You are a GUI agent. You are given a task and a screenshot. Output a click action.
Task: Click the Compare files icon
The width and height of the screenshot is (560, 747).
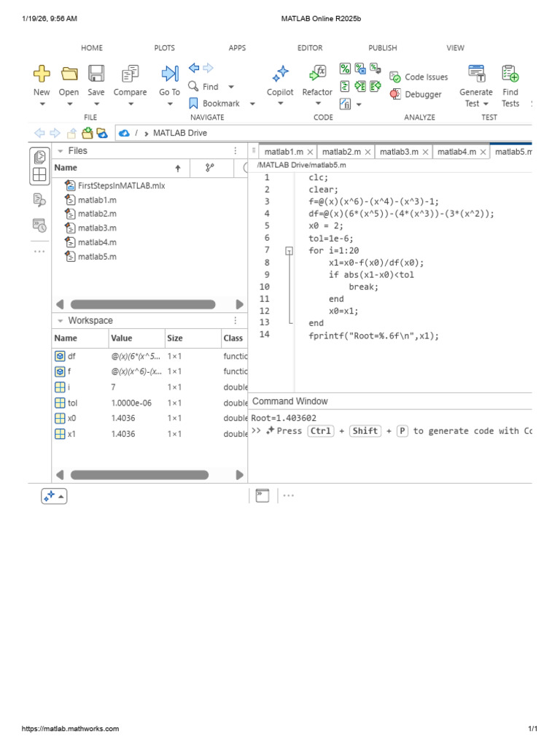[130, 74]
